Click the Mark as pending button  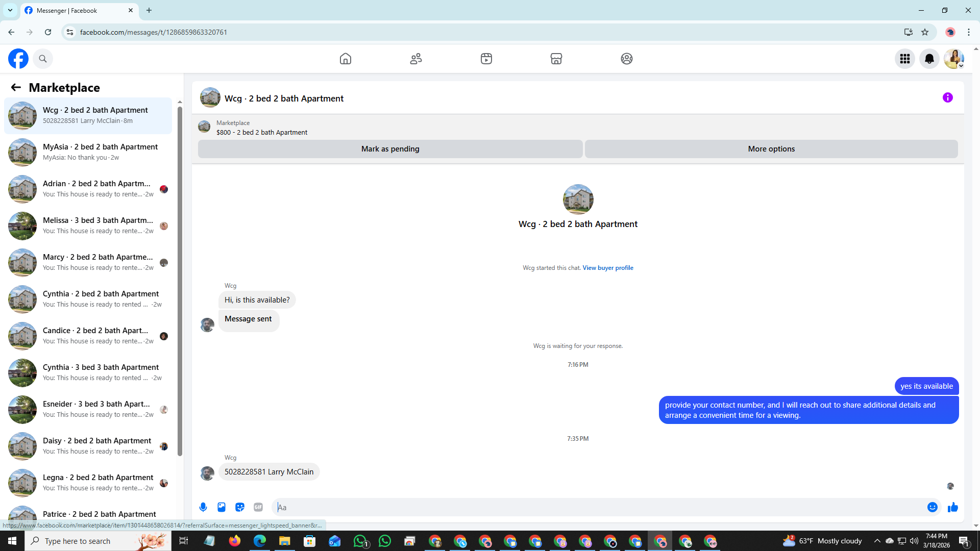click(x=390, y=149)
